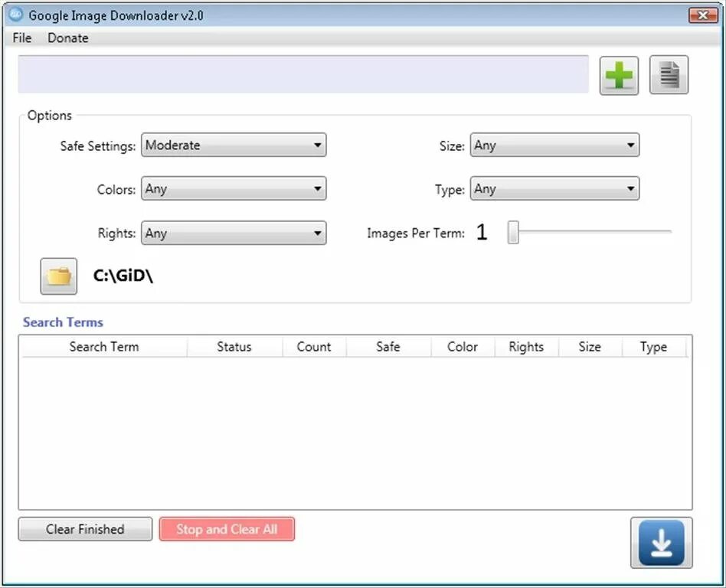Click the green plus add-term icon
Screen dimensions: 726x588
click(619, 76)
